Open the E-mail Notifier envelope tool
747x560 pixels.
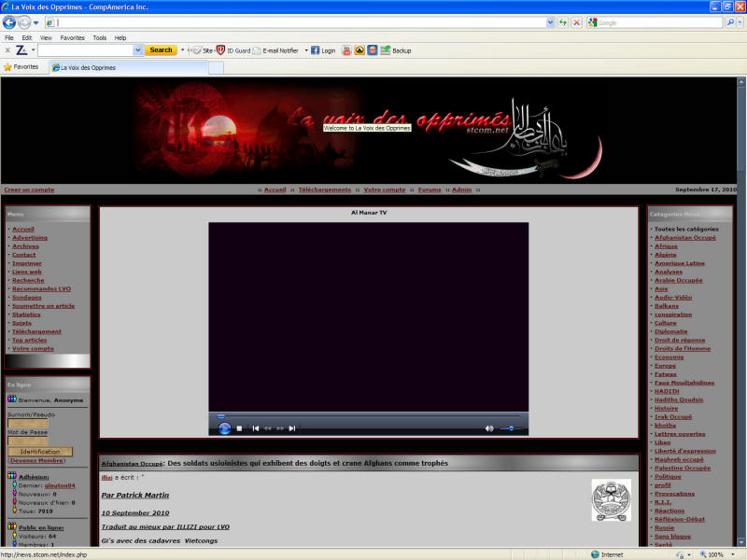click(275, 50)
